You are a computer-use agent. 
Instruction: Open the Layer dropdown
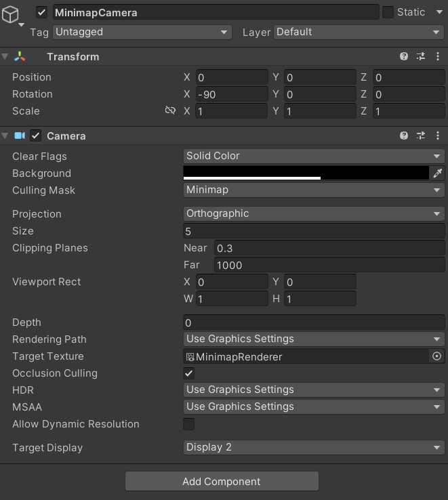[359, 33]
